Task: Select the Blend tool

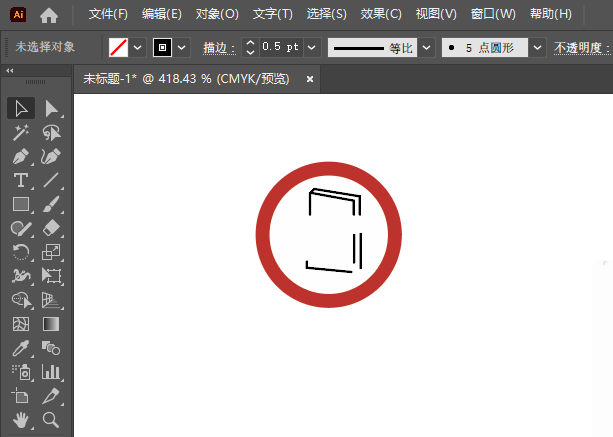Action: [x=51, y=348]
